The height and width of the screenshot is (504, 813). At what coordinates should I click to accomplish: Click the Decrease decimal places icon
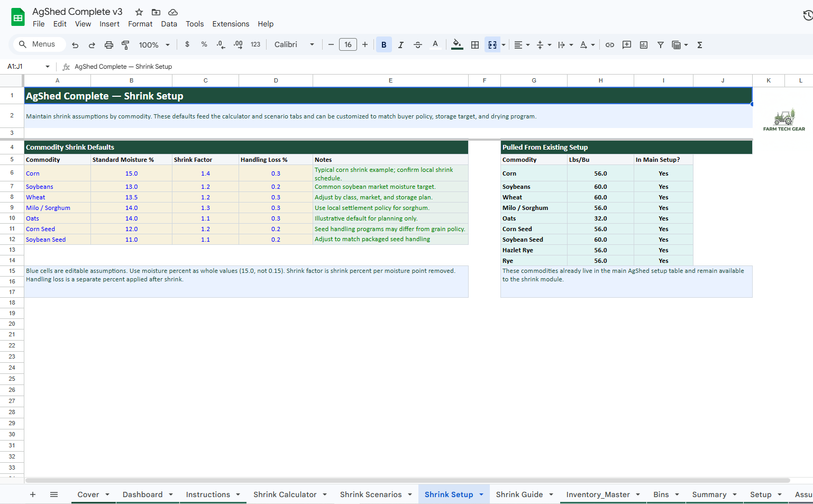[220, 45]
